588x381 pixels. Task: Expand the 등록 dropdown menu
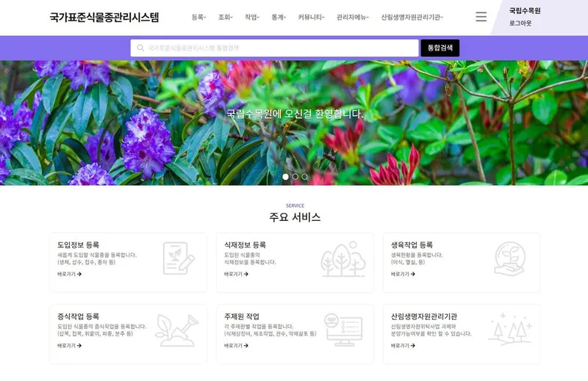click(198, 17)
